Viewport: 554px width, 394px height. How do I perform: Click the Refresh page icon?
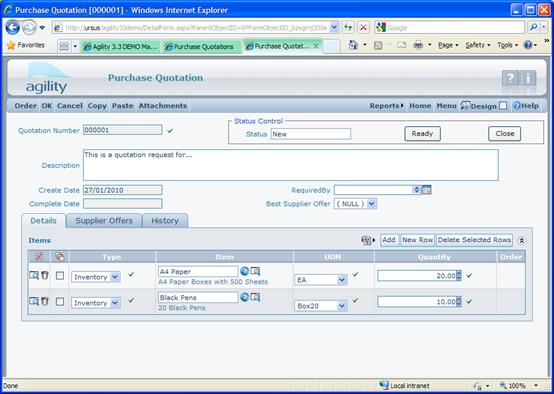pyautogui.click(x=348, y=28)
